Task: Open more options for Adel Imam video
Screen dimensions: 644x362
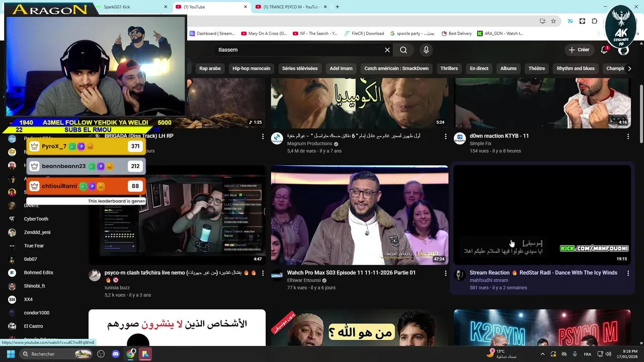Action: pos(445,136)
